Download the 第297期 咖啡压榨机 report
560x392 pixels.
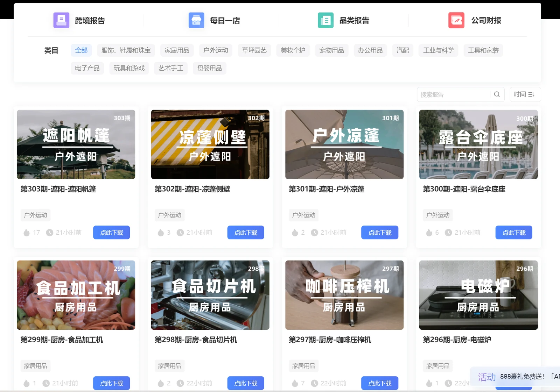tap(380, 383)
